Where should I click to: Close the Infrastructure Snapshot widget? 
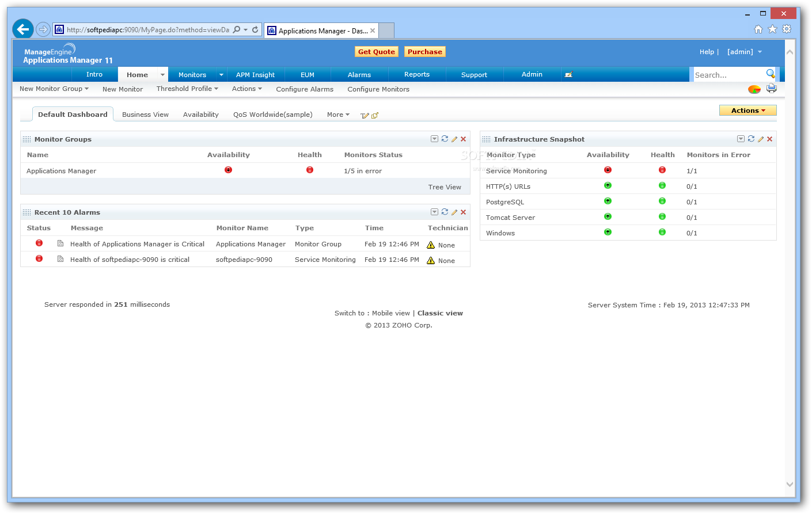(770, 139)
